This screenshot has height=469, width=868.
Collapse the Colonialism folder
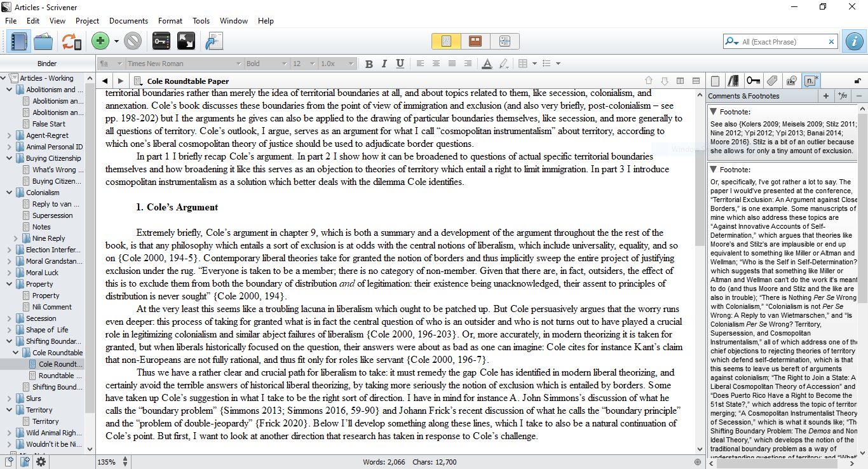(9, 193)
